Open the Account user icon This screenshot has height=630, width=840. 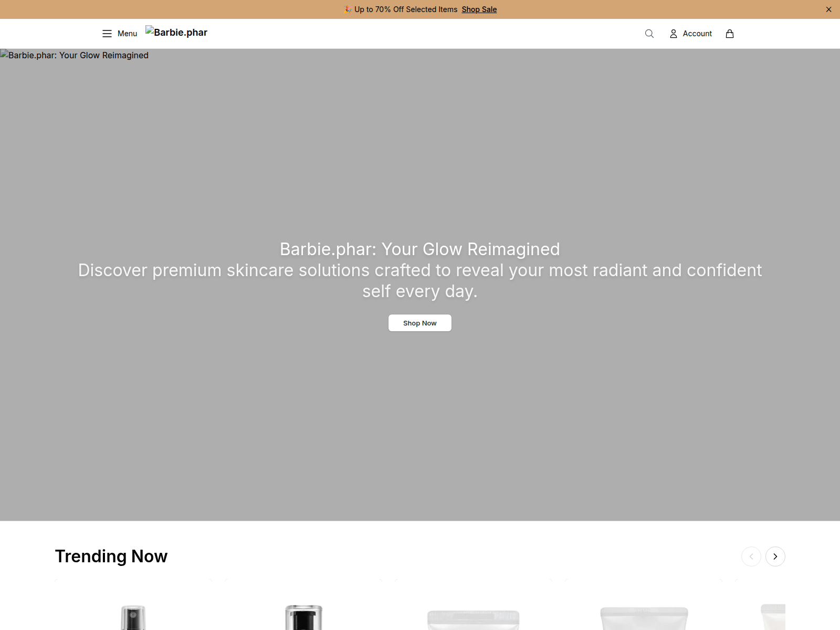coord(674,34)
